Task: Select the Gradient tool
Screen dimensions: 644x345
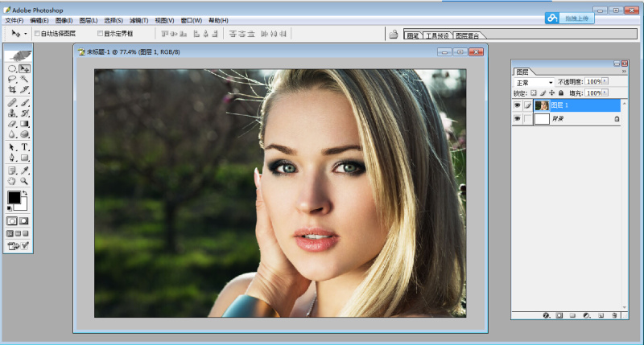Action: tap(25, 124)
